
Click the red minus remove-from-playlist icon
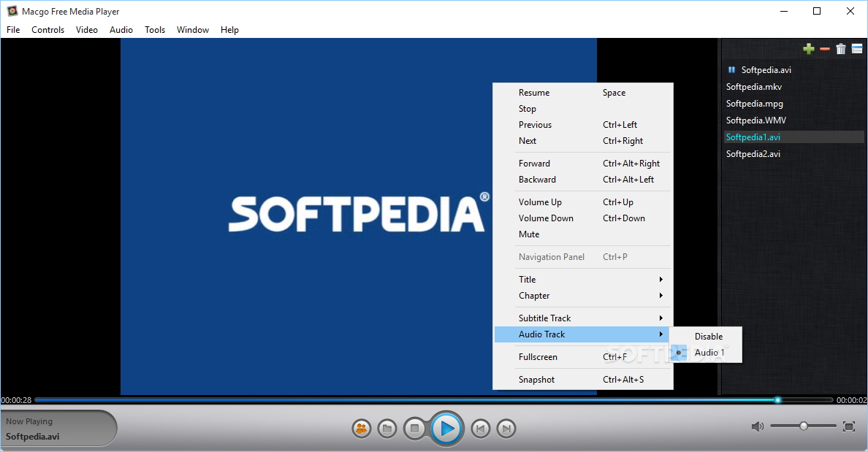tap(825, 49)
